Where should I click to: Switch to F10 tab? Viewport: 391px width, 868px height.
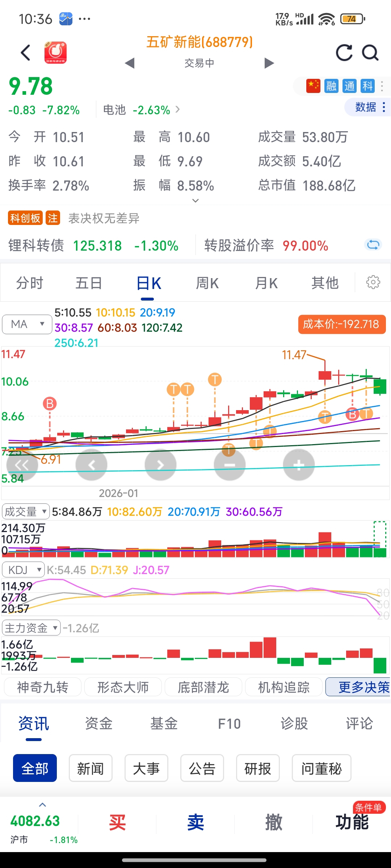tap(229, 724)
